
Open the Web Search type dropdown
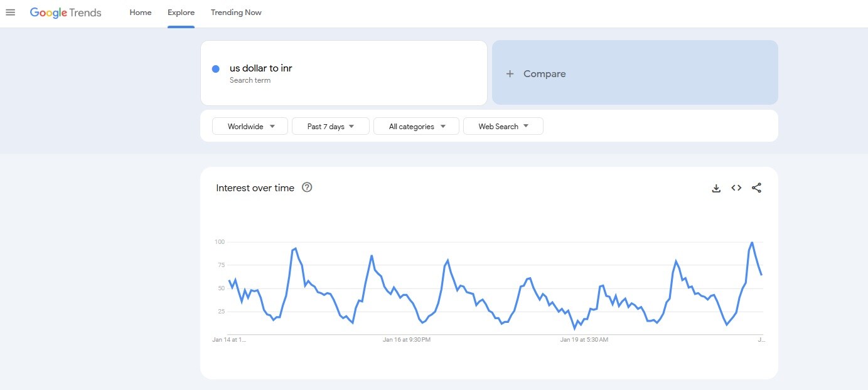point(503,126)
